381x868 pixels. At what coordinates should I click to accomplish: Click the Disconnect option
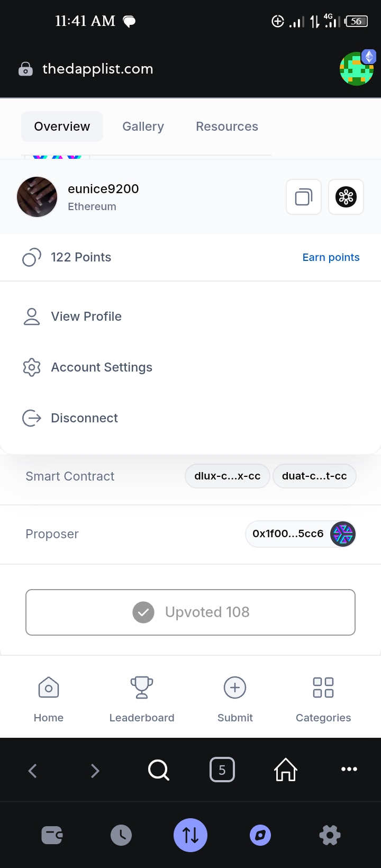point(190,418)
